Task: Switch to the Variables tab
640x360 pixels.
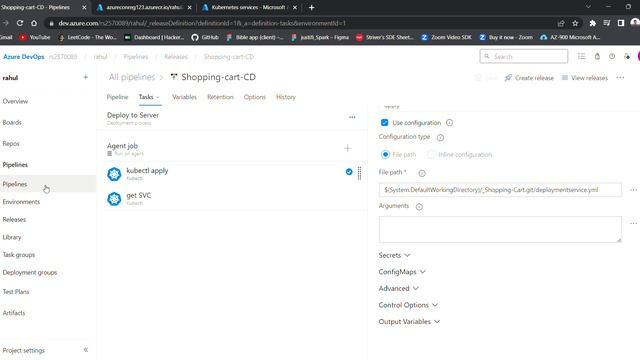Action: pyautogui.click(x=184, y=97)
